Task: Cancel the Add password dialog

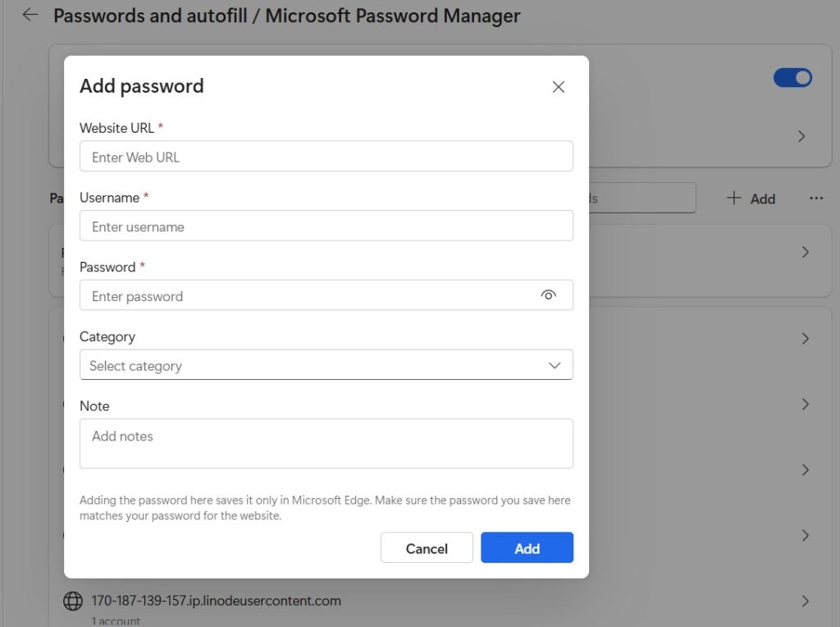Action: point(427,547)
